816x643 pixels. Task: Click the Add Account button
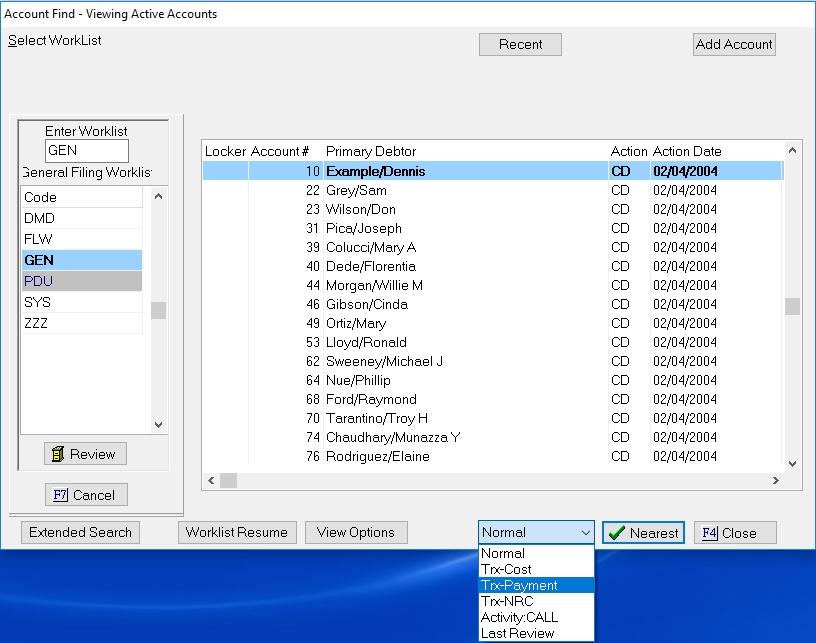(734, 44)
